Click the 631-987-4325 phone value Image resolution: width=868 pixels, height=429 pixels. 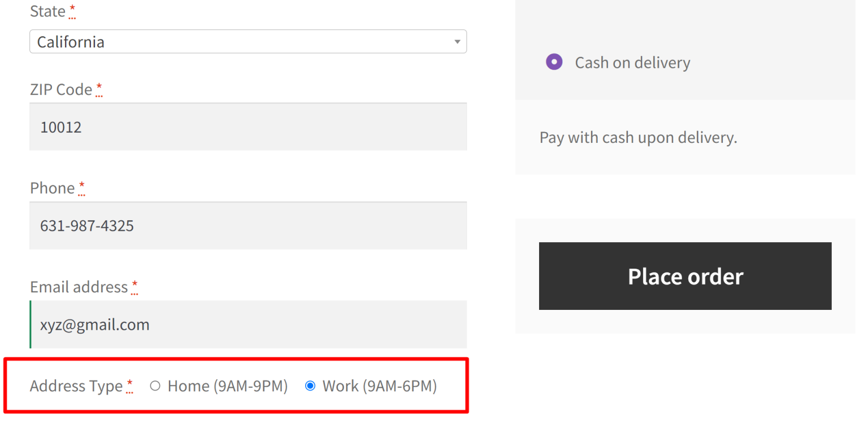point(86,225)
